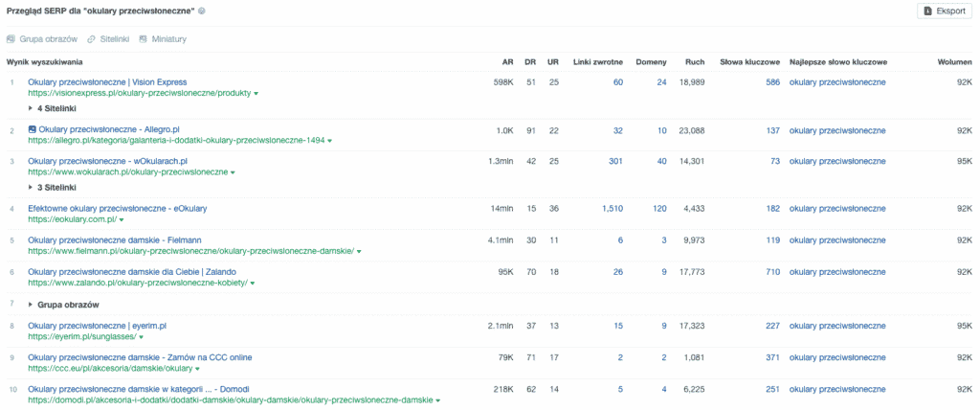The height and width of the screenshot is (410, 980).
Task: Click AR value 14mln for eOkulary
Action: (x=501, y=209)
